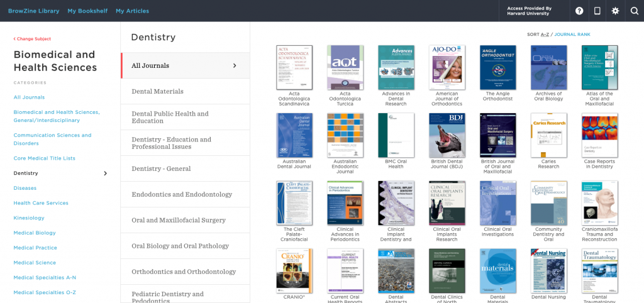Open Australian Dental Journal cover

pyautogui.click(x=294, y=136)
